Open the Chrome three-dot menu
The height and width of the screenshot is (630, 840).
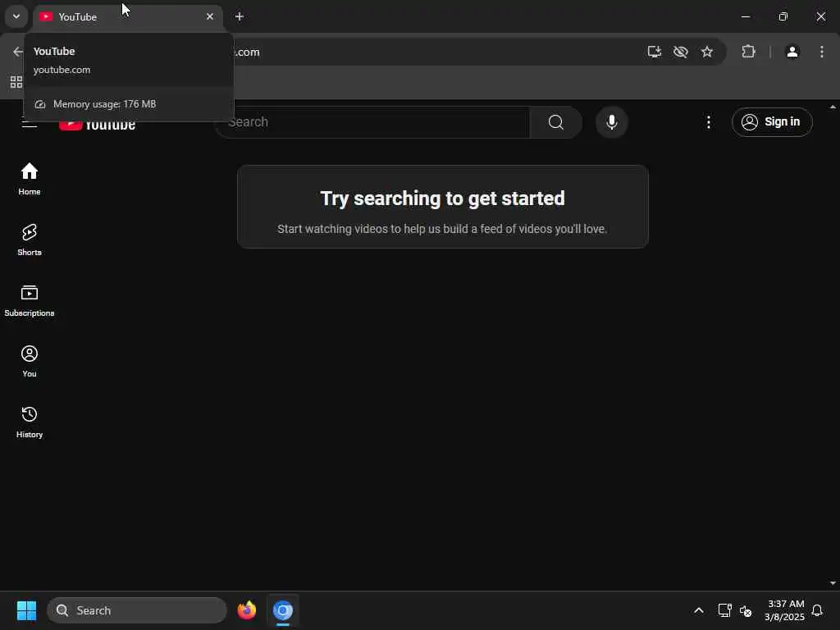[822, 52]
